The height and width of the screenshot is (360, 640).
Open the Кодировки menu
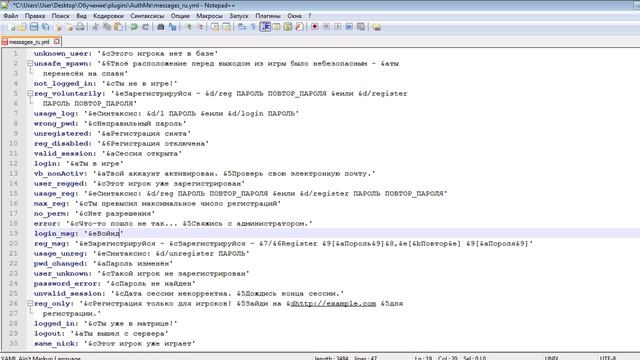[x=108, y=16]
